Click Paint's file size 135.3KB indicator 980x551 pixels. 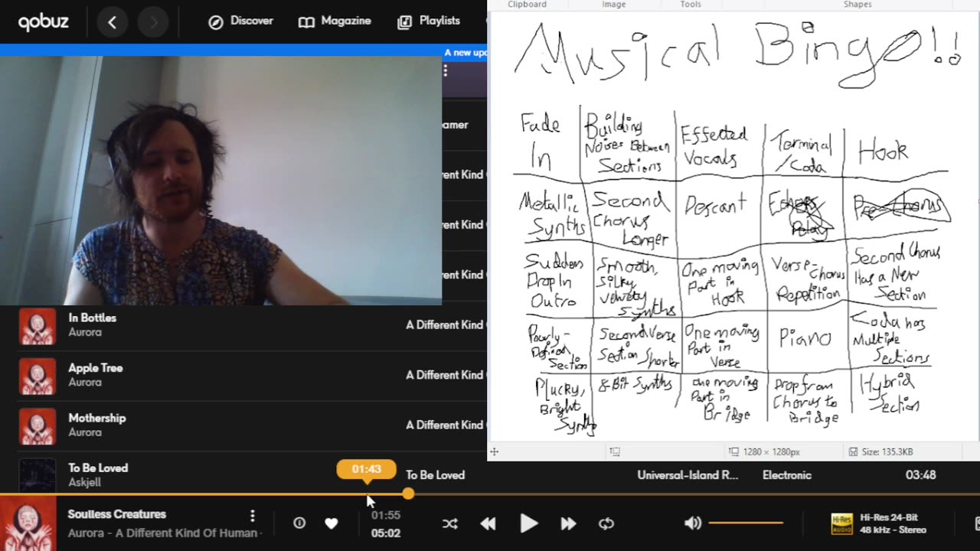pyautogui.click(x=880, y=452)
